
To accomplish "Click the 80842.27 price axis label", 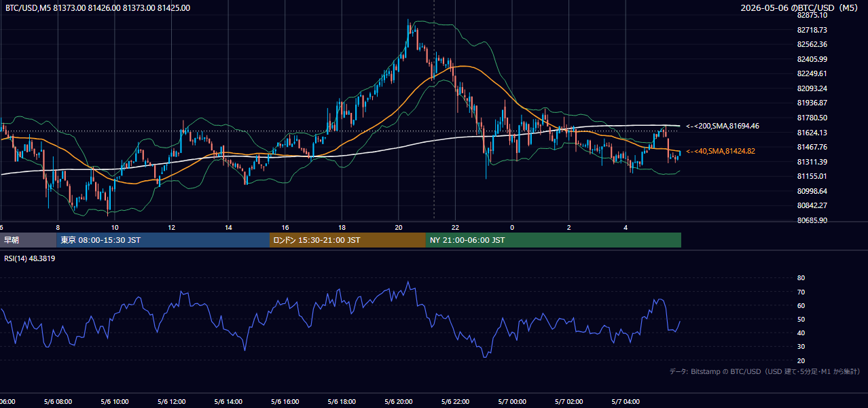I will (812, 205).
